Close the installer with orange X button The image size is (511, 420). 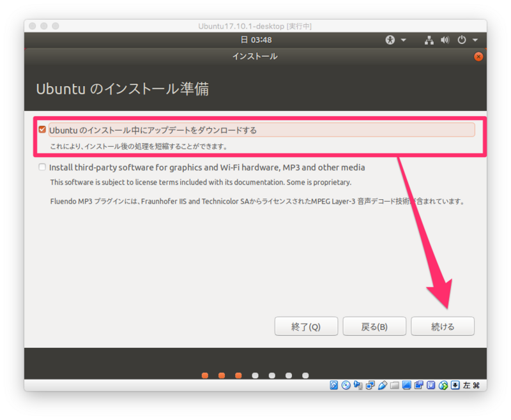pyautogui.click(x=478, y=57)
